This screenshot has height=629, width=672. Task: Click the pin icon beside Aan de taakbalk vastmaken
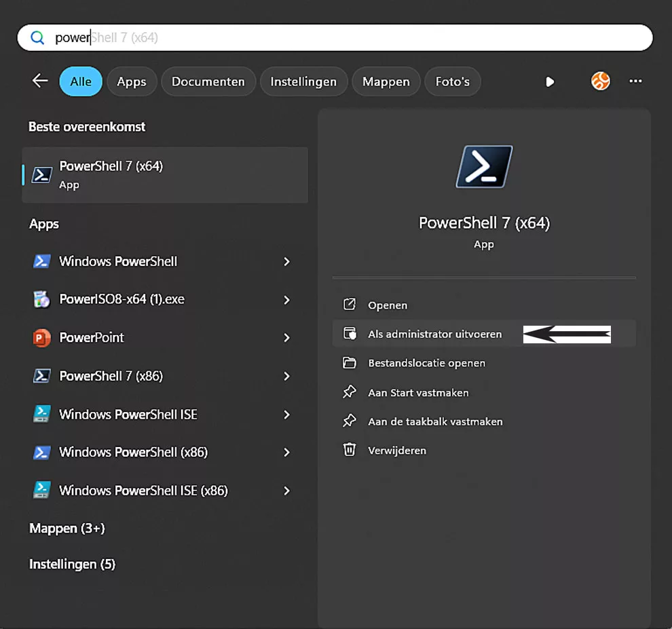tap(350, 421)
